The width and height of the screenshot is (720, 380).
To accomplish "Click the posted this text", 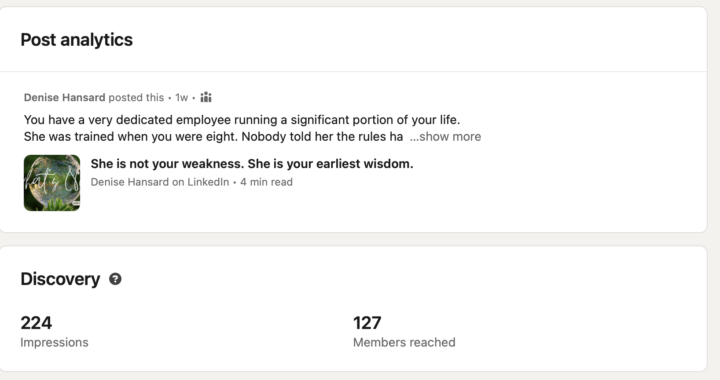I will pos(136,97).
